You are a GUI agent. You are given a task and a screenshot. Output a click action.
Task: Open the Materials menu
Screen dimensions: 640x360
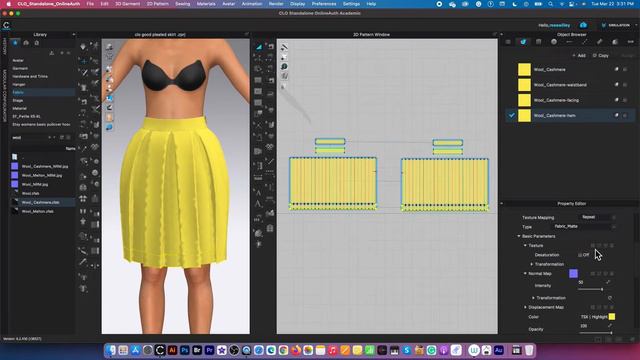point(206,4)
